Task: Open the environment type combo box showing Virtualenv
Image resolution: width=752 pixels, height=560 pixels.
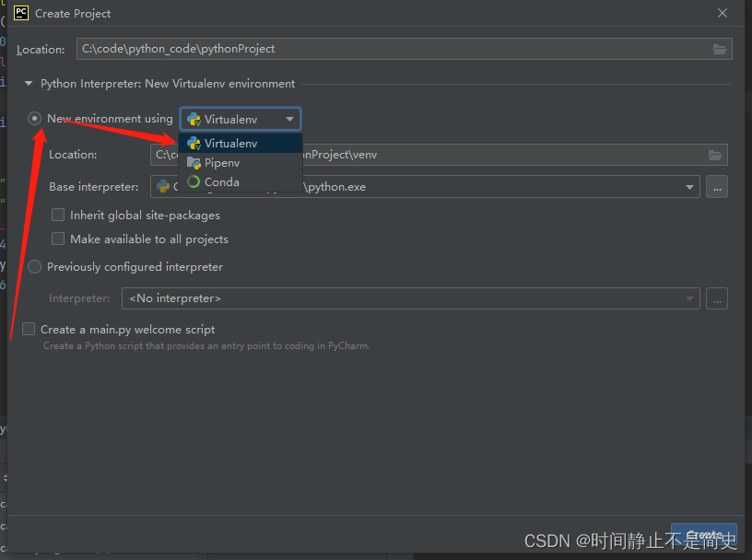Action: tap(241, 119)
